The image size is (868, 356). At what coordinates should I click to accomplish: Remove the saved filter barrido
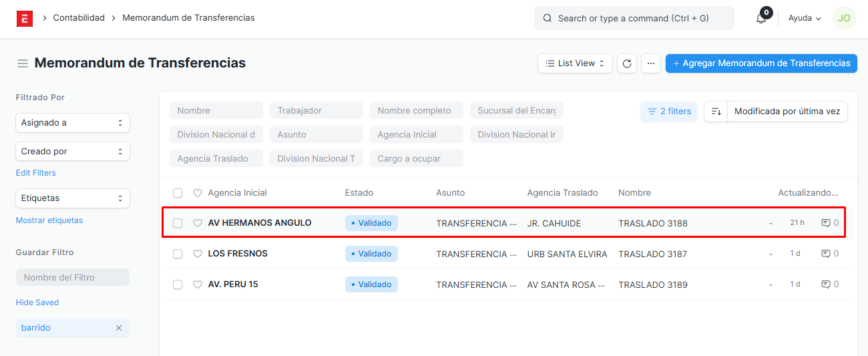pyautogui.click(x=119, y=328)
